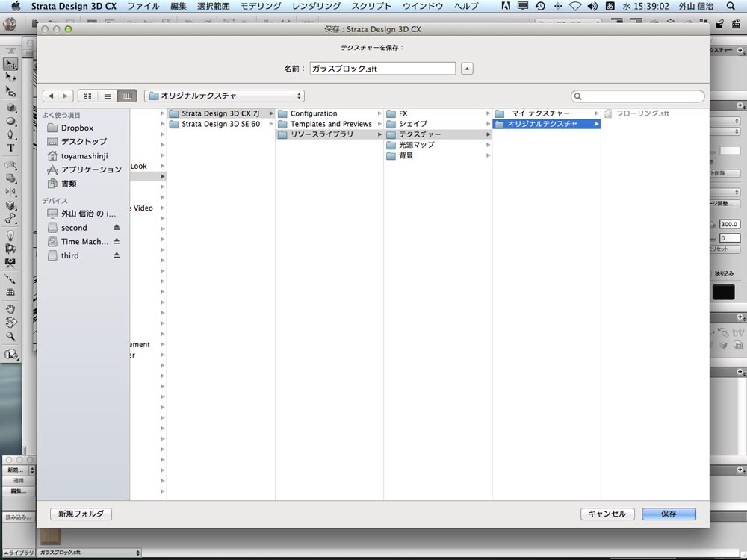Expand the テクスチャー panel plus button
Image resolution: width=747 pixels, height=560 pixels.
[x=740, y=50]
